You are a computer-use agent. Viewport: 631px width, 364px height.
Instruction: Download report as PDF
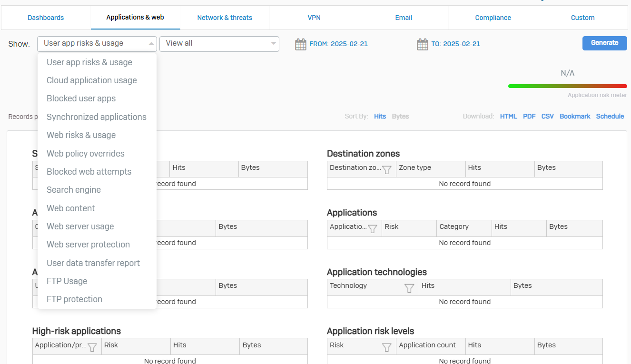(x=529, y=116)
